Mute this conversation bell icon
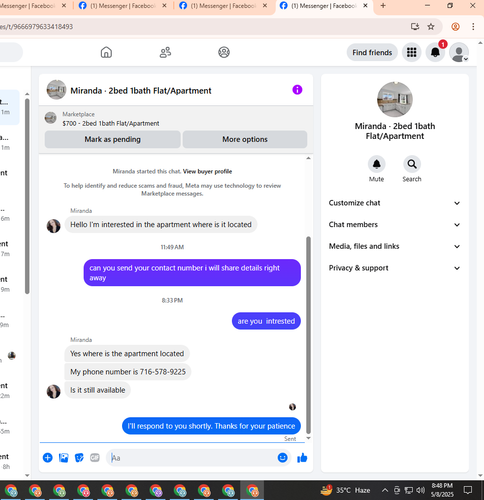 click(x=377, y=164)
